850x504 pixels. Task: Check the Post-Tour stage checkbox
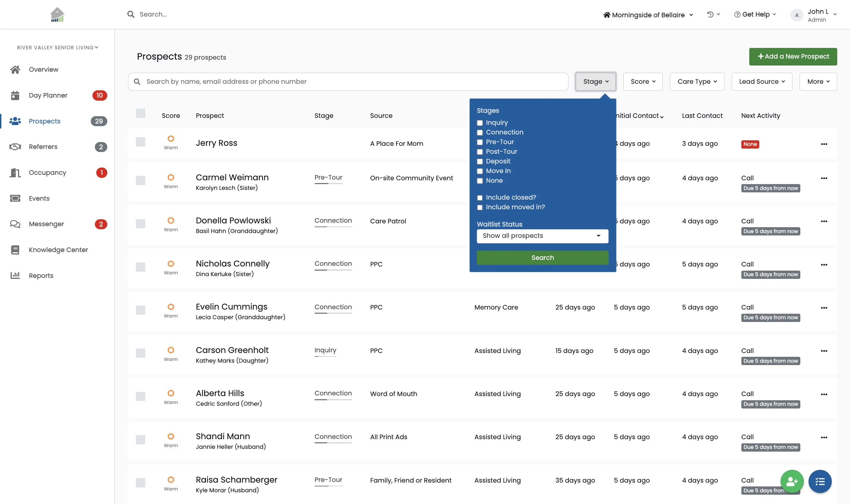480,152
